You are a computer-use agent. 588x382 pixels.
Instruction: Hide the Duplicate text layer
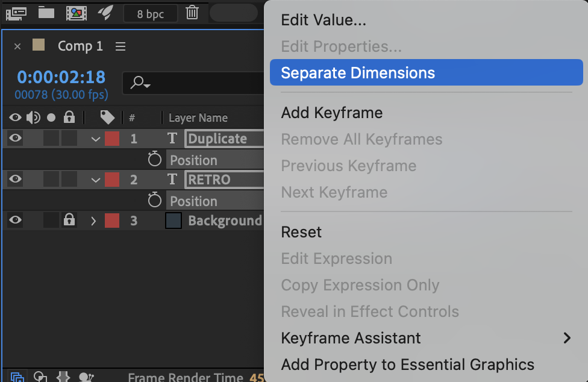click(x=15, y=139)
